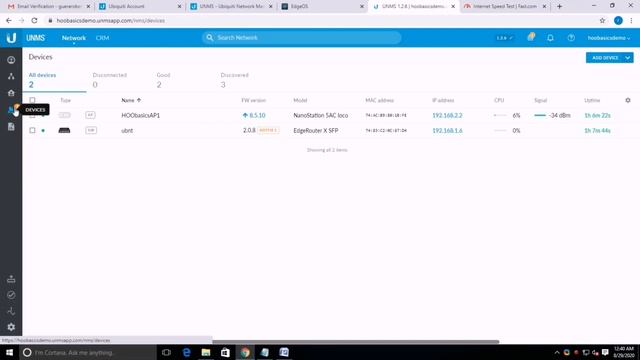The width and height of the screenshot is (640, 360).
Task: Open the announcements icon beside the bell
Action: tap(531, 37)
